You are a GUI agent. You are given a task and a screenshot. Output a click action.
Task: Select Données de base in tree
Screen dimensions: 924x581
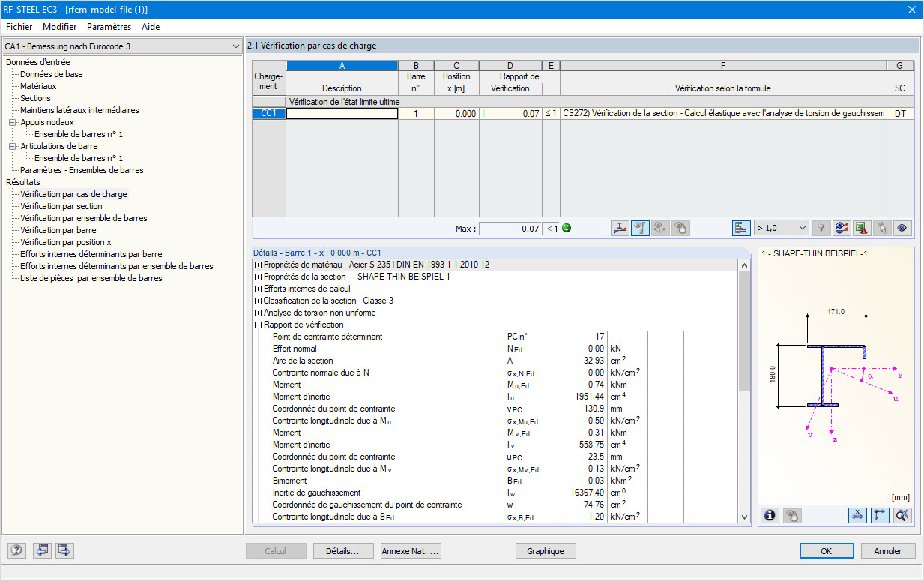(x=52, y=74)
